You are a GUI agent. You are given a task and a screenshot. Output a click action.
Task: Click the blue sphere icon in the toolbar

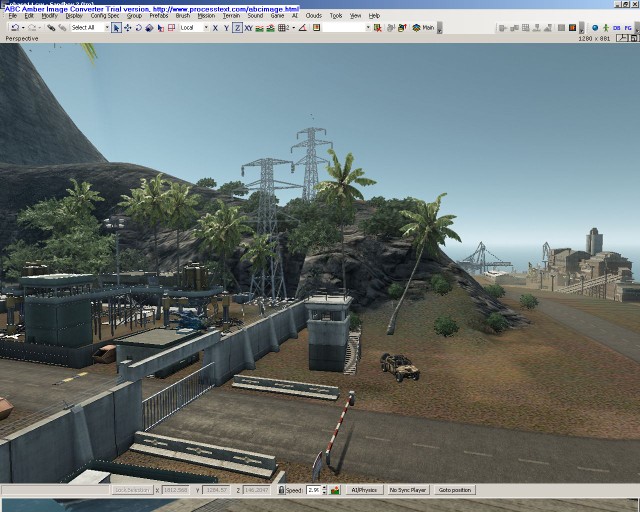coord(595,28)
